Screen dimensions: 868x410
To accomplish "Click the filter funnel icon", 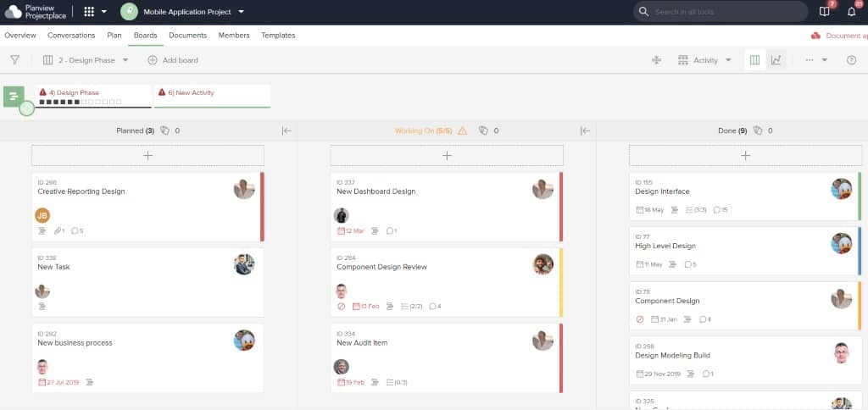I will click(15, 60).
